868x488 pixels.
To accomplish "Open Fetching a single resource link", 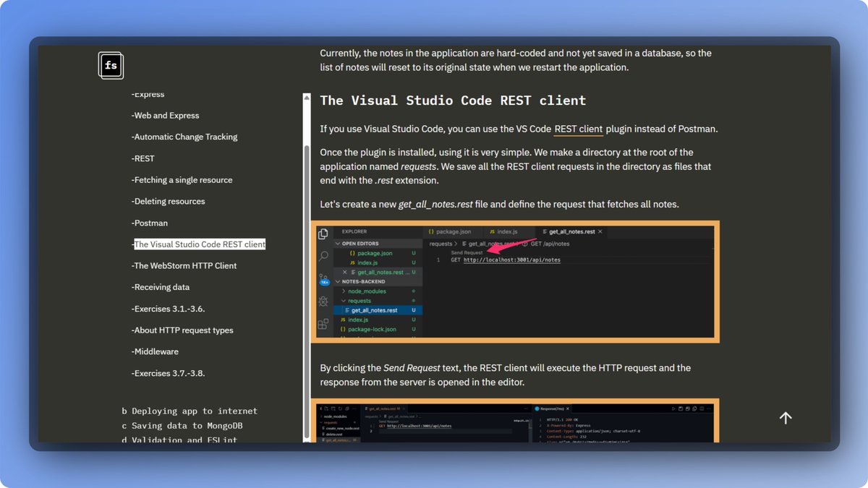I will pyautogui.click(x=182, y=180).
